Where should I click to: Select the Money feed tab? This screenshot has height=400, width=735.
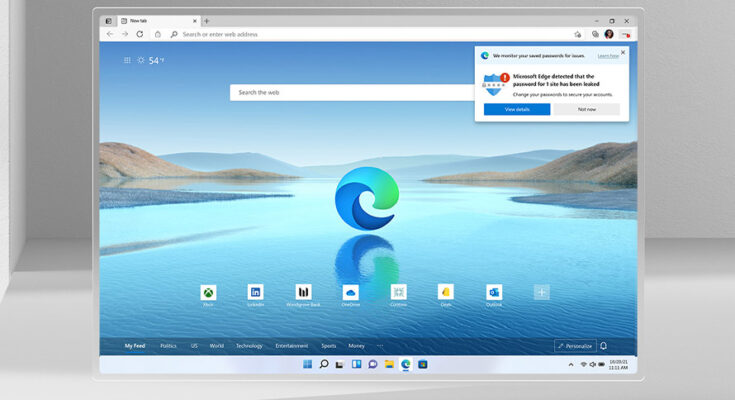tap(356, 346)
